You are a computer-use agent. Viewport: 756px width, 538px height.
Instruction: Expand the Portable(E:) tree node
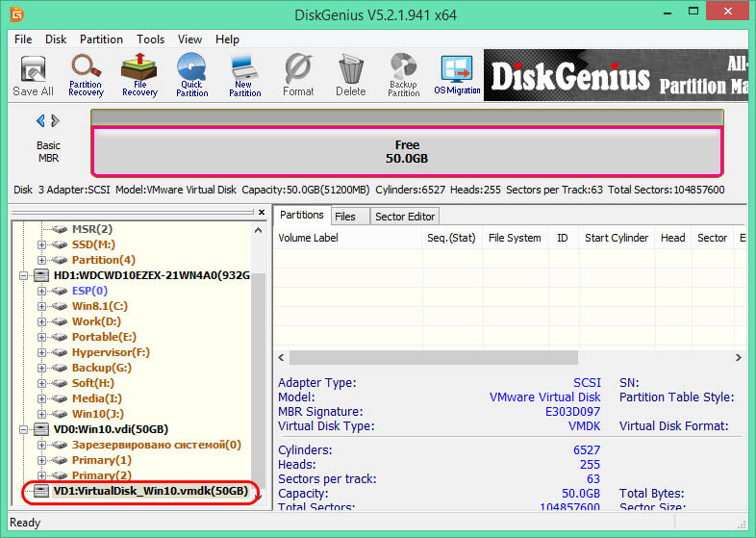pyautogui.click(x=42, y=337)
